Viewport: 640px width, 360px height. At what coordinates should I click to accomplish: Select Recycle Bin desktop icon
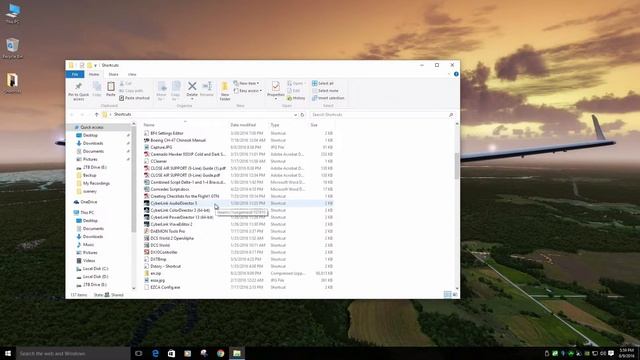[12, 48]
